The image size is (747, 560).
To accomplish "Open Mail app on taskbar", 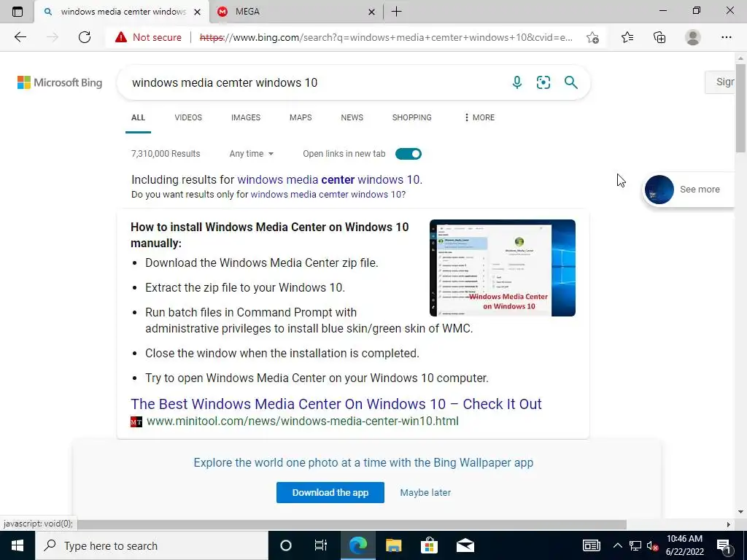I will point(465,545).
